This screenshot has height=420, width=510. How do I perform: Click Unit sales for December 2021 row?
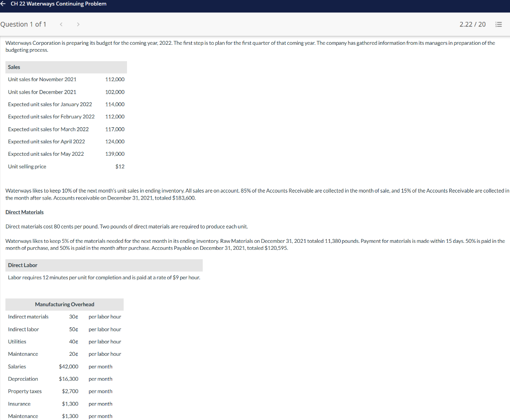click(x=66, y=92)
